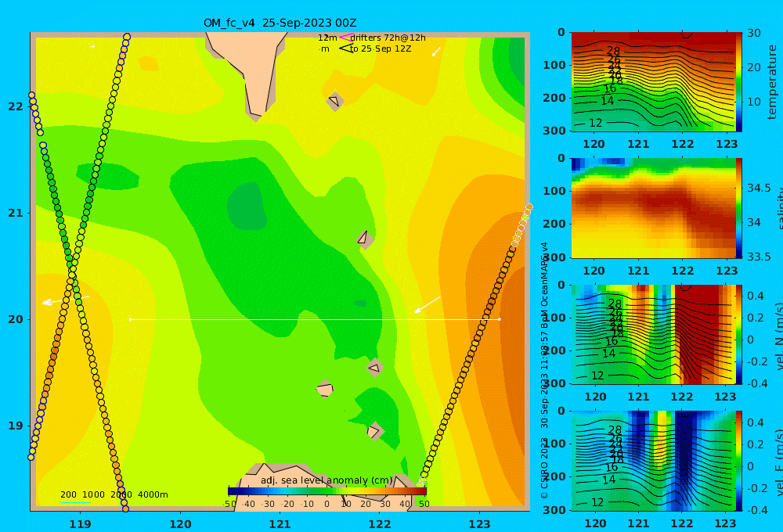Click depth label 100 in temperature panel

(554, 65)
